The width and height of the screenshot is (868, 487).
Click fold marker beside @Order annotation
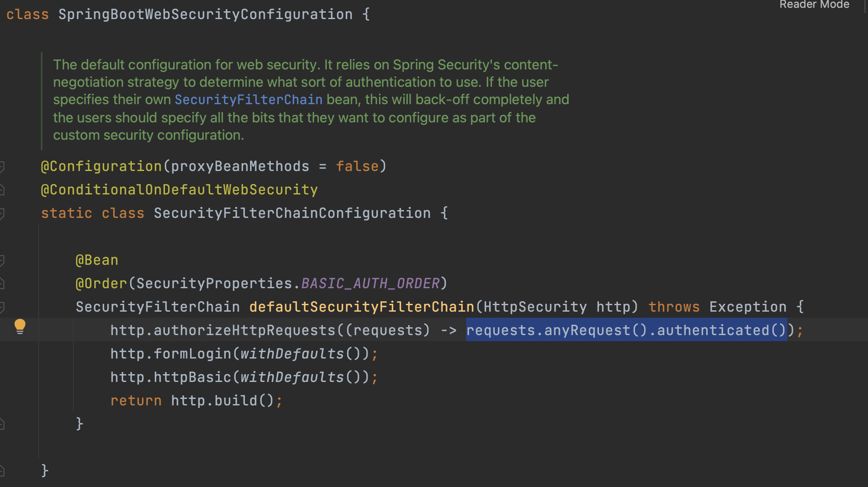(2, 283)
